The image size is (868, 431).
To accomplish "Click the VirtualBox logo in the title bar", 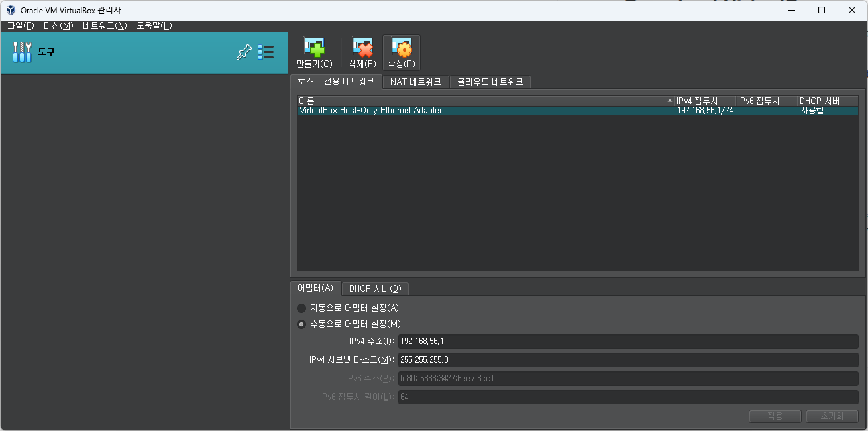I will (9, 9).
